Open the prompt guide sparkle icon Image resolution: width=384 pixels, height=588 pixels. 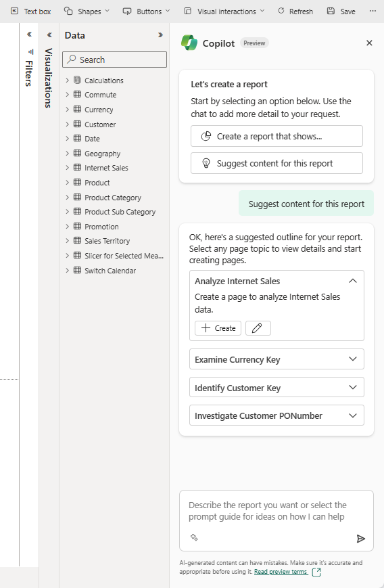[x=194, y=537]
